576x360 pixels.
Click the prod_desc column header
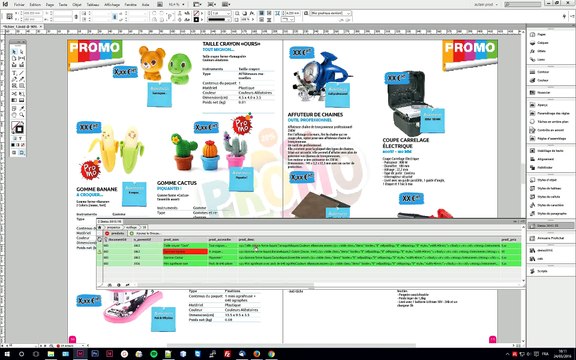369,240
